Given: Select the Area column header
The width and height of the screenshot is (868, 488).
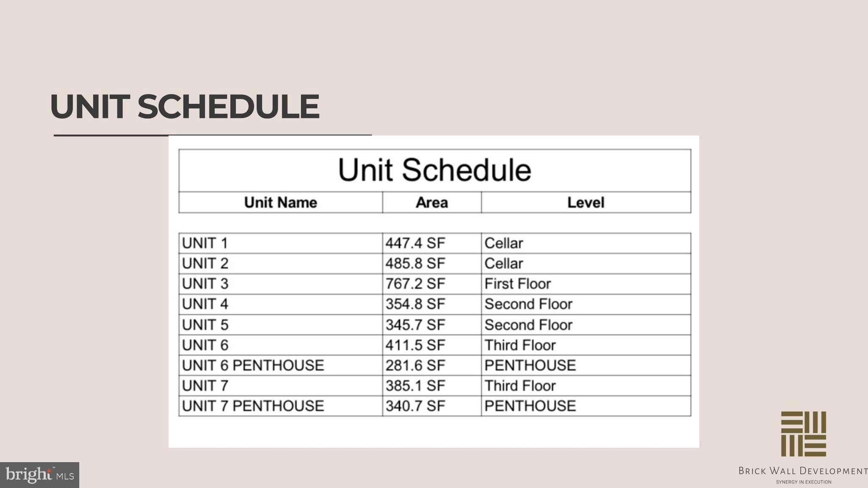Looking at the screenshot, I should 431,202.
